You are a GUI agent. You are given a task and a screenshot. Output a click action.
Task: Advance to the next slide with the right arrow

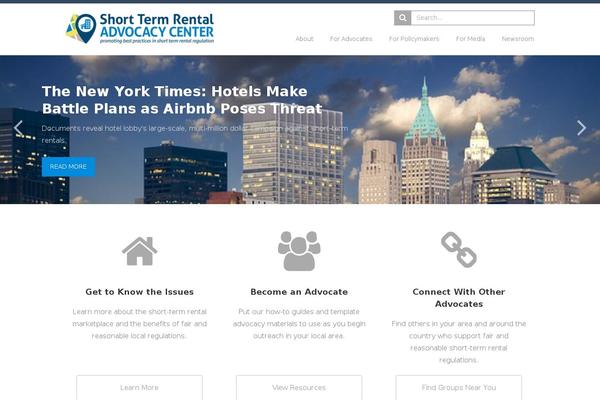tap(581, 127)
